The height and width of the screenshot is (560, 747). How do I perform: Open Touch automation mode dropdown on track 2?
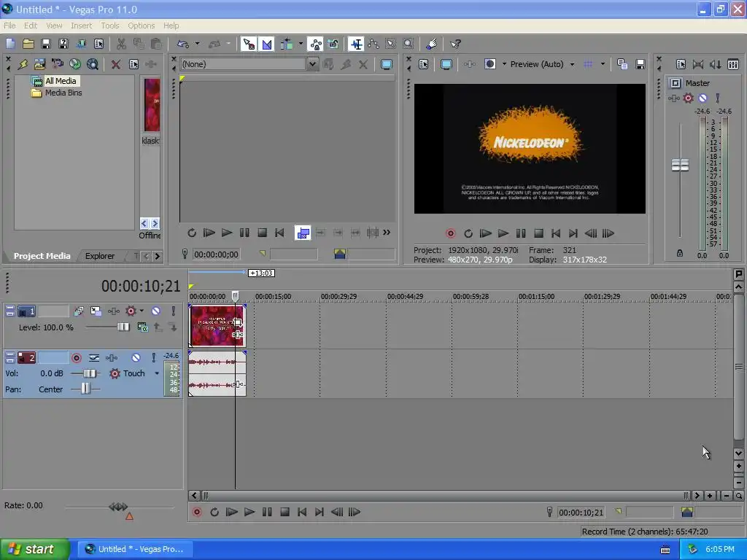click(157, 373)
